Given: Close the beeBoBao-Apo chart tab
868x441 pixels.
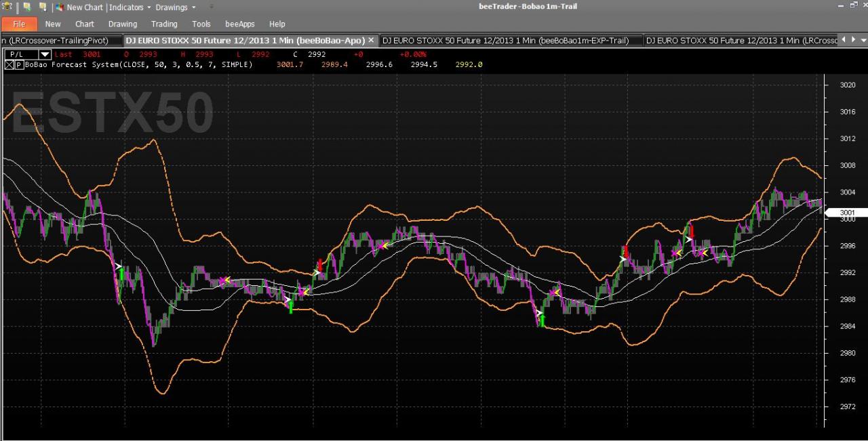Looking at the screenshot, I should click(372, 41).
